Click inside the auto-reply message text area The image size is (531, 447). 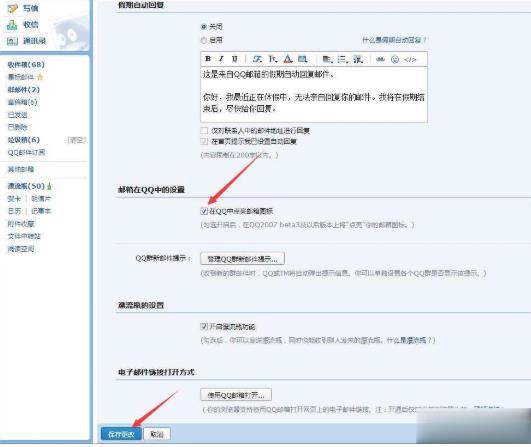[x=314, y=94]
